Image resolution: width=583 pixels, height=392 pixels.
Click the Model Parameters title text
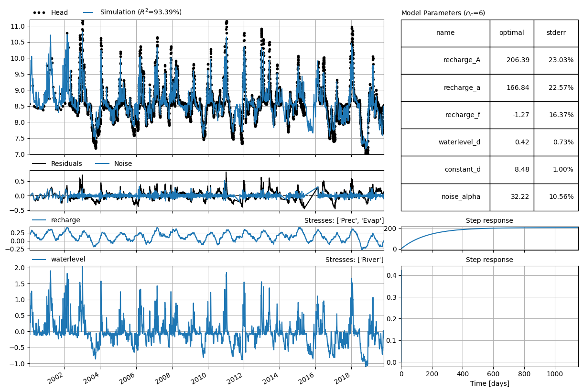click(x=443, y=13)
